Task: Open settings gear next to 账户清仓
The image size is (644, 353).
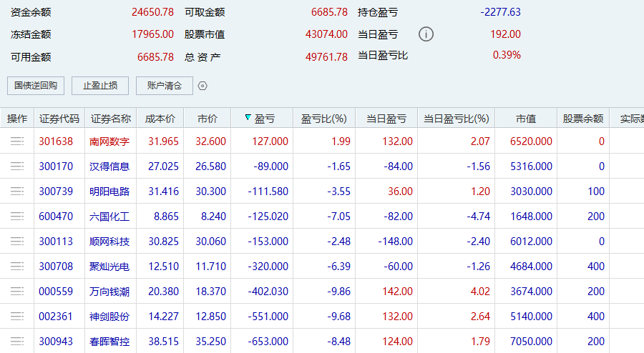Action: (203, 86)
